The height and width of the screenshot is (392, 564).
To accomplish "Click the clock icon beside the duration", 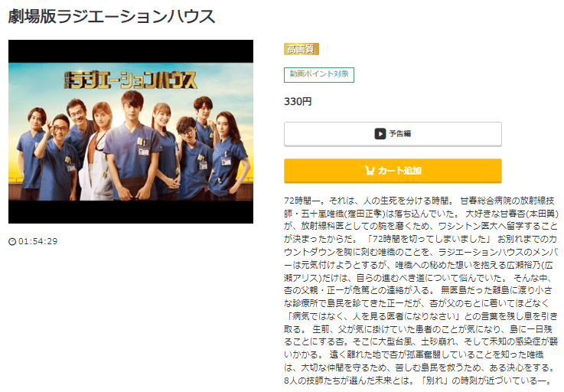I will click(12, 241).
